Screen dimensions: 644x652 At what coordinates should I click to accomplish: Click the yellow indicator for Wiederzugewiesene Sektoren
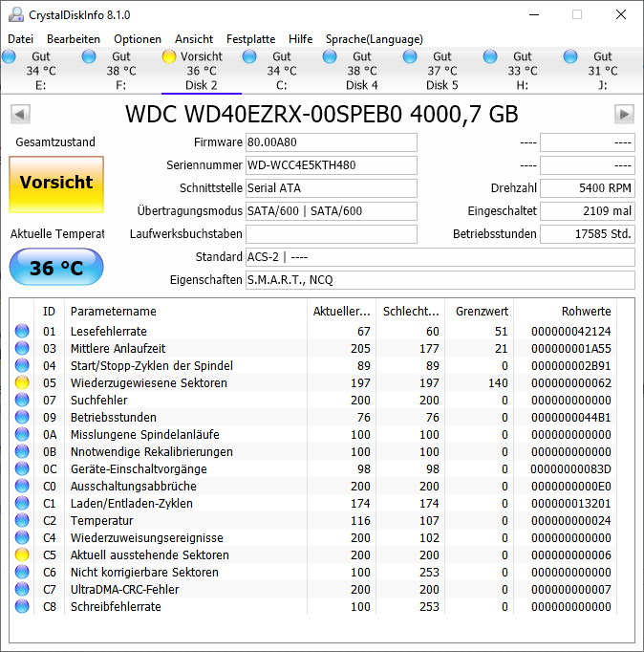[x=22, y=382]
